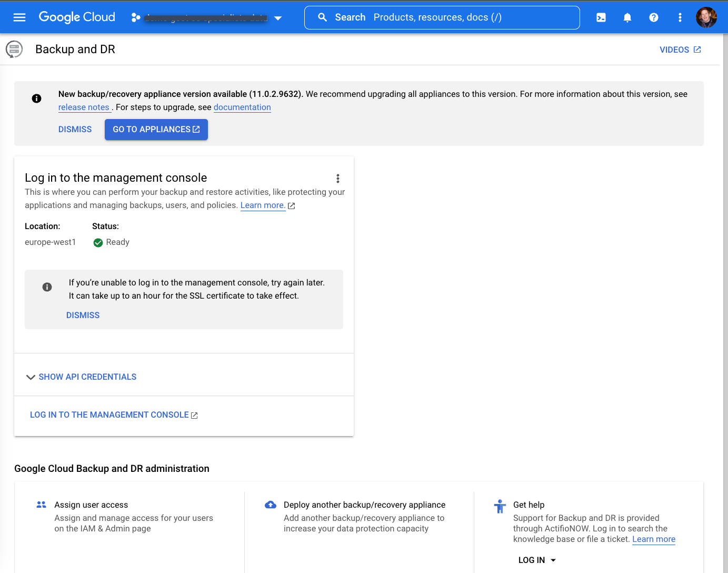The width and height of the screenshot is (728, 573).
Task: Open your account profile avatar
Action: click(x=706, y=17)
